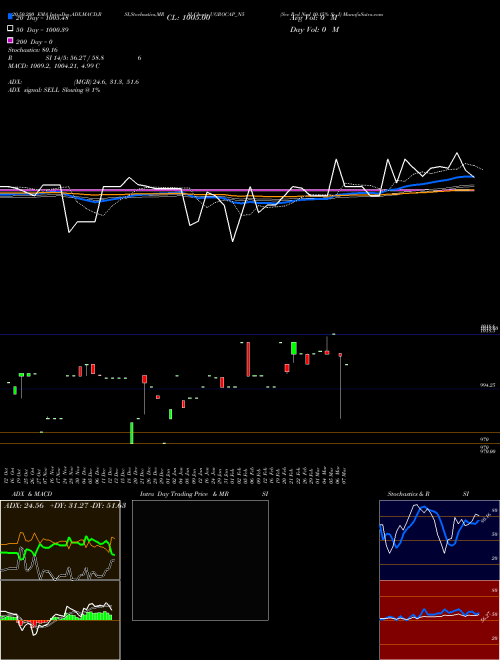Click the blue stochastics chart panel
The height and width of the screenshot is (660, 500).
coord(439,540)
